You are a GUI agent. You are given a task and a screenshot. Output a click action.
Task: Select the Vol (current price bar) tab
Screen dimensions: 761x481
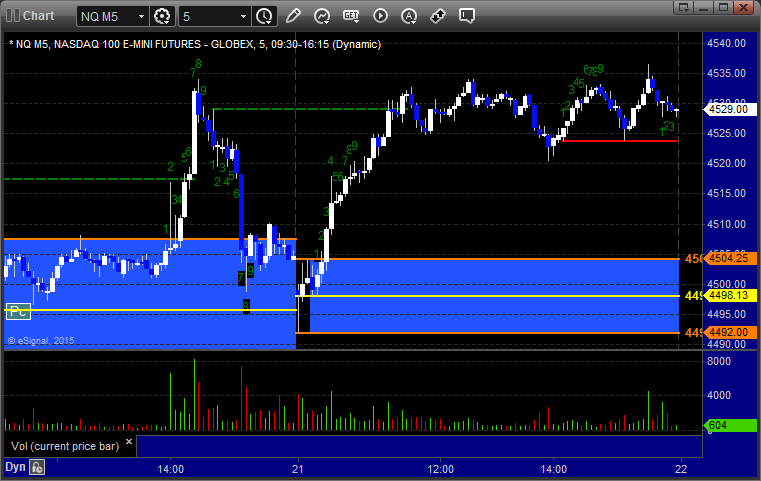65,446
